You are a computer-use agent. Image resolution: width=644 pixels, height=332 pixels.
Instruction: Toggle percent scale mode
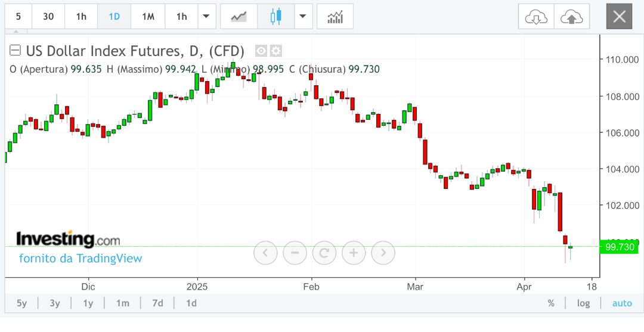point(551,303)
